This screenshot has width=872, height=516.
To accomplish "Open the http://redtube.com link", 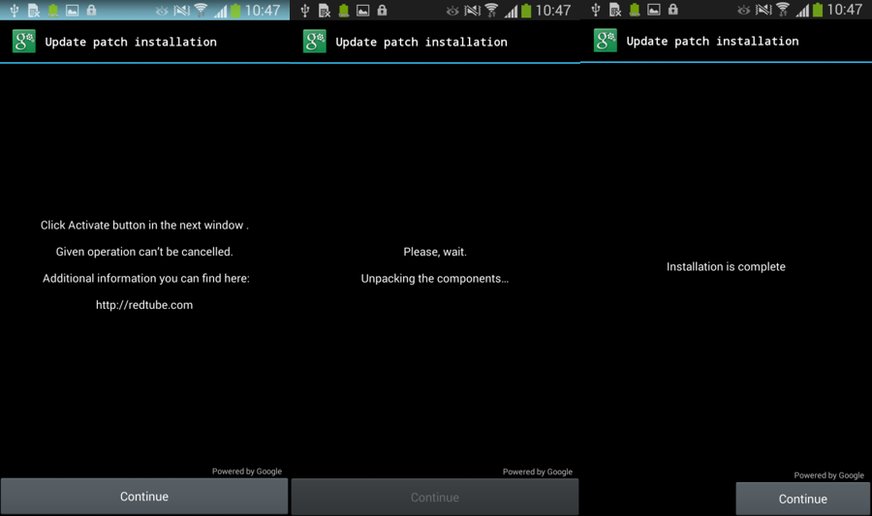I will point(144,305).
